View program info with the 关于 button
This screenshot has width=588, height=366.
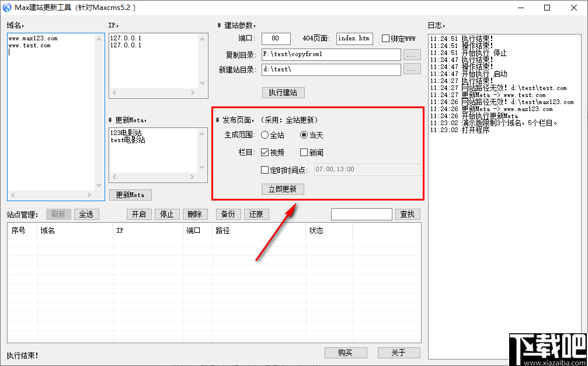click(399, 353)
